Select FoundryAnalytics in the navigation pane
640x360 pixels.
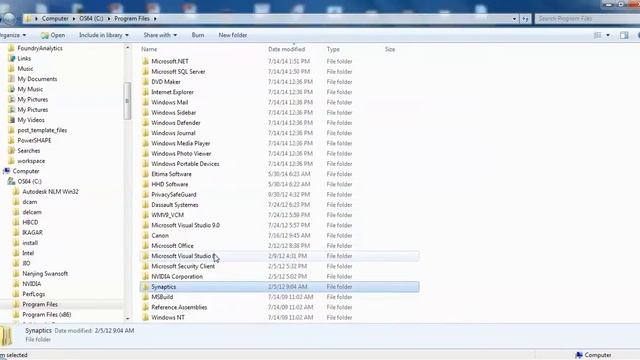tap(40, 48)
